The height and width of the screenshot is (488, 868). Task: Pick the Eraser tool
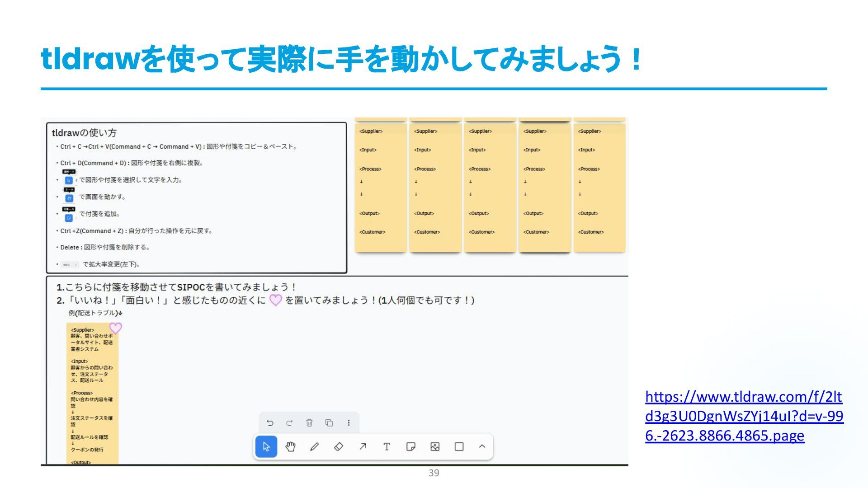point(339,447)
